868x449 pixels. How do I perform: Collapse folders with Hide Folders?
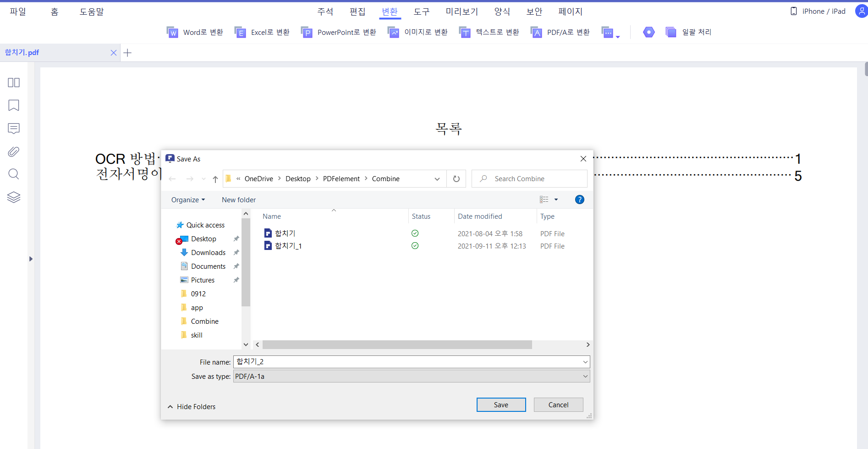click(x=192, y=407)
